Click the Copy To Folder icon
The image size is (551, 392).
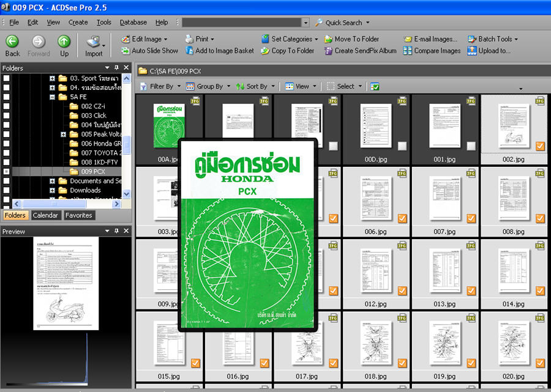[x=265, y=51]
